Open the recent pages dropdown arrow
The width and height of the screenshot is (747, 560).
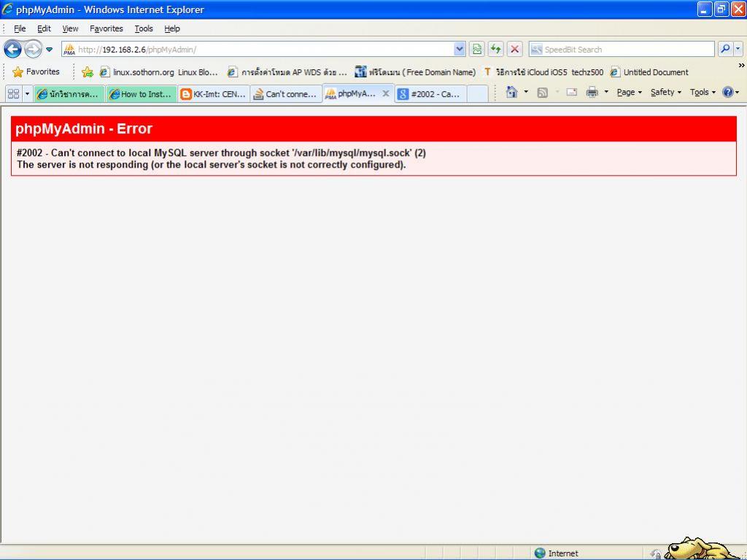pos(49,50)
